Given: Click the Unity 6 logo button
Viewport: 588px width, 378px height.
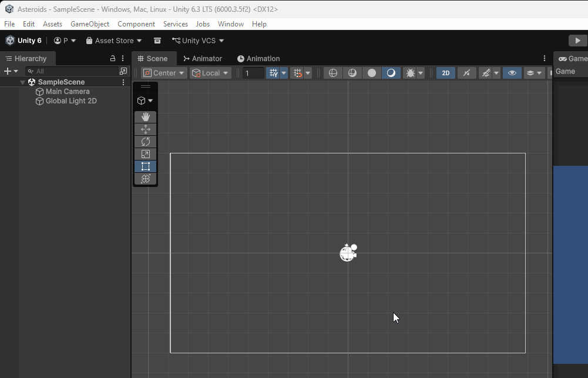Looking at the screenshot, I should (23, 41).
